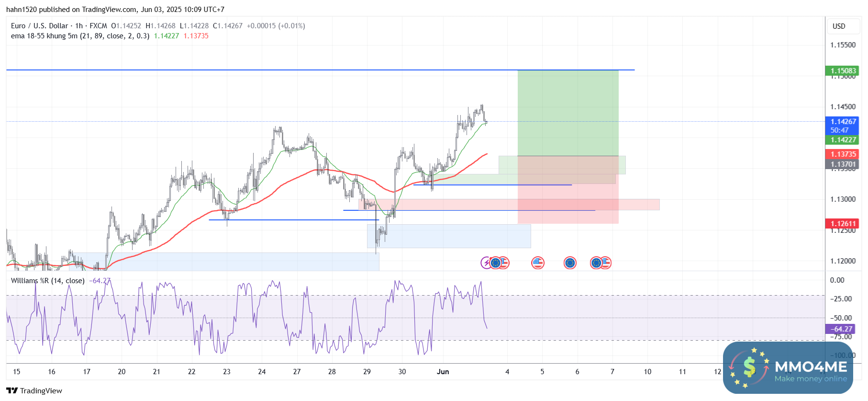The height and width of the screenshot is (401, 868).
Task: Click the -64.27 value beside the Williams %R title
Action: click(100, 281)
